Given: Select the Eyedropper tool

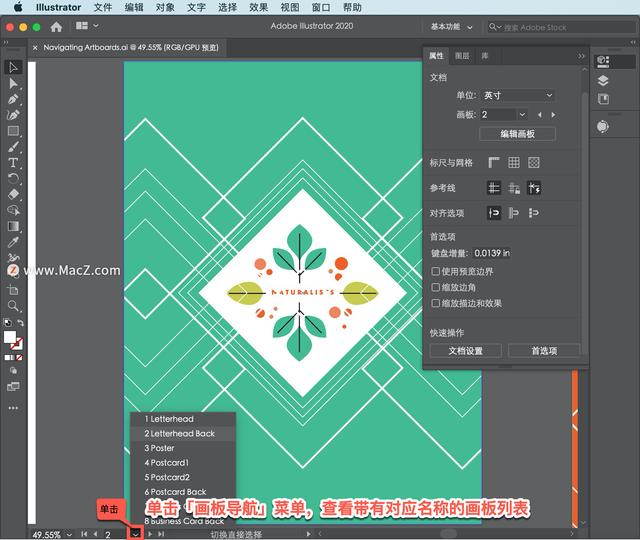Looking at the screenshot, I should click(13, 242).
